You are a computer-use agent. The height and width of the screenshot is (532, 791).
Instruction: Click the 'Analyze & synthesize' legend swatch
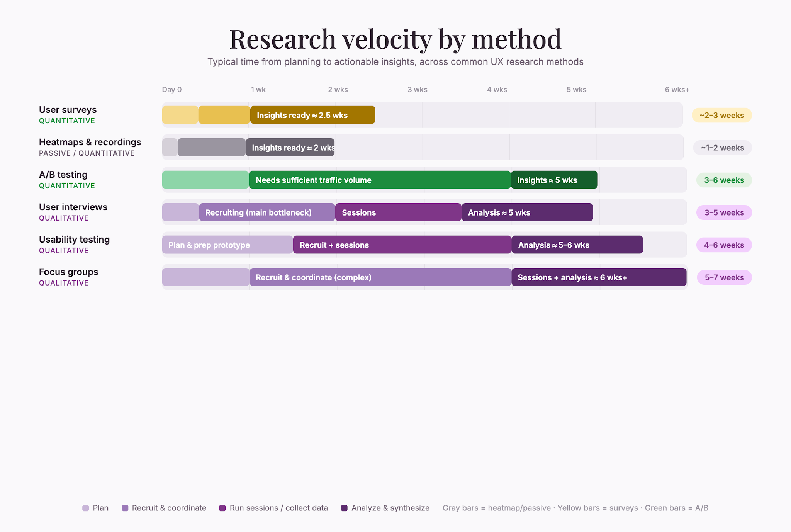[345, 508]
